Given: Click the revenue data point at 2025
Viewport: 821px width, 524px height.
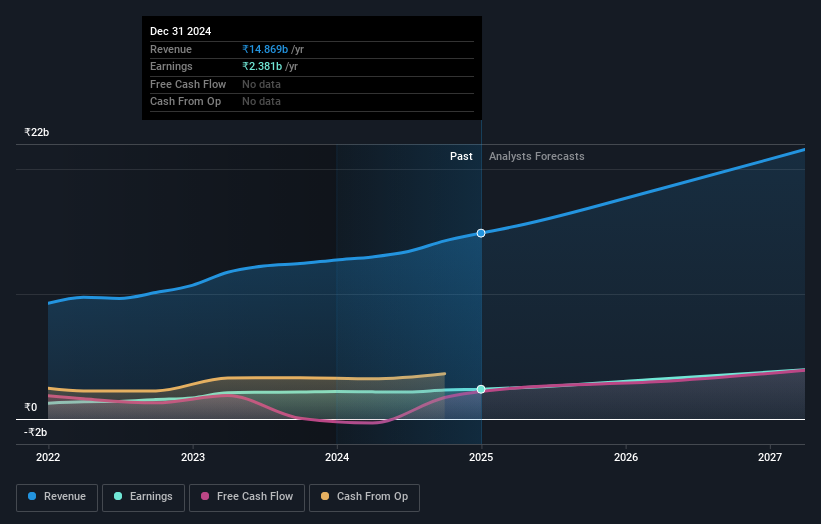Looking at the screenshot, I should coord(481,233).
